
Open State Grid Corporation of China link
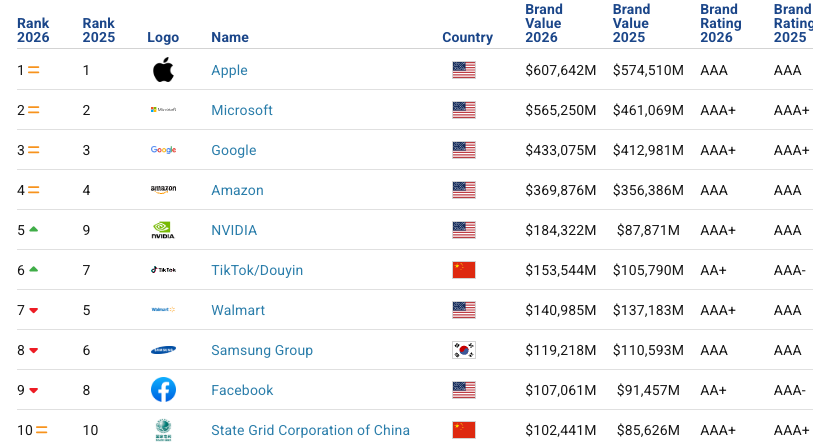pyautogui.click(x=310, y=430)
